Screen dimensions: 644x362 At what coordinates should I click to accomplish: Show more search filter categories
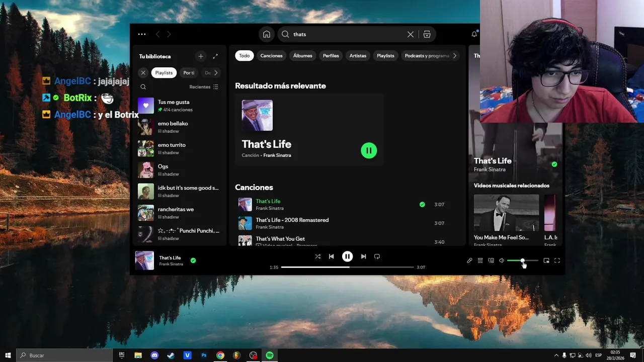[x=454, y=56]
